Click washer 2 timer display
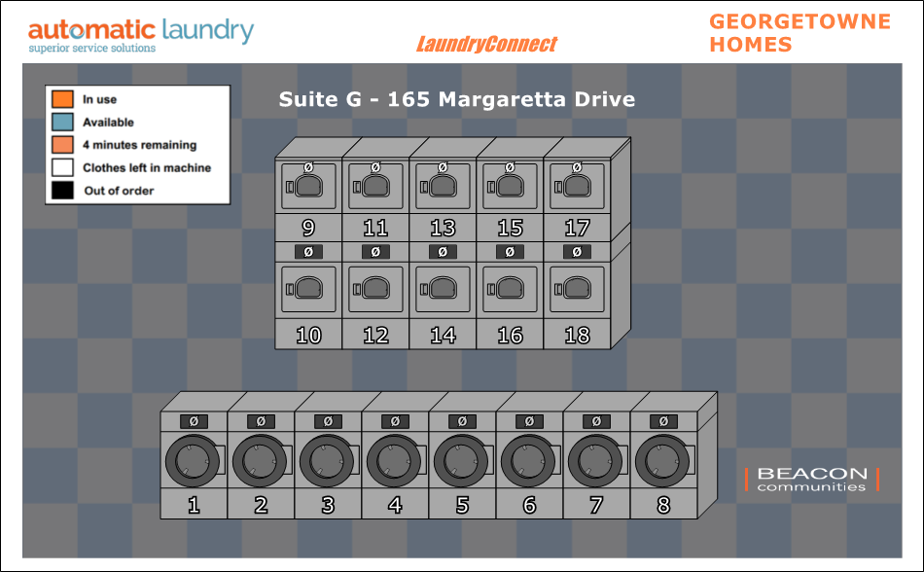924x572 pixels. click(261, 421)
